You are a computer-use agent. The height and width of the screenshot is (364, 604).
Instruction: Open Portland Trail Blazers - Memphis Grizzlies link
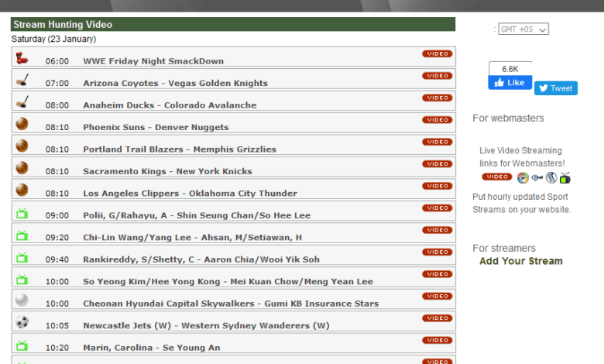[x=180, y=149]
